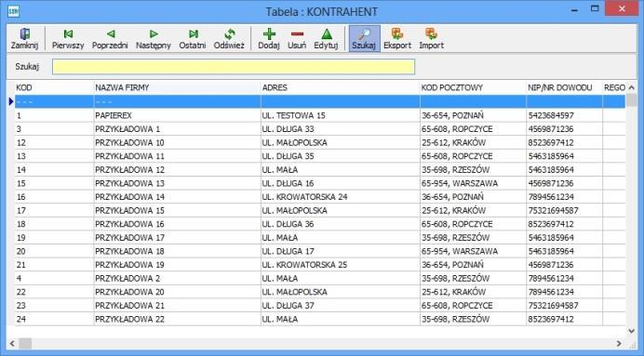Select the PRZYKŁADOWA 10 cell
Viewport: 644px width, 356px height.
[x=177, y=142]
